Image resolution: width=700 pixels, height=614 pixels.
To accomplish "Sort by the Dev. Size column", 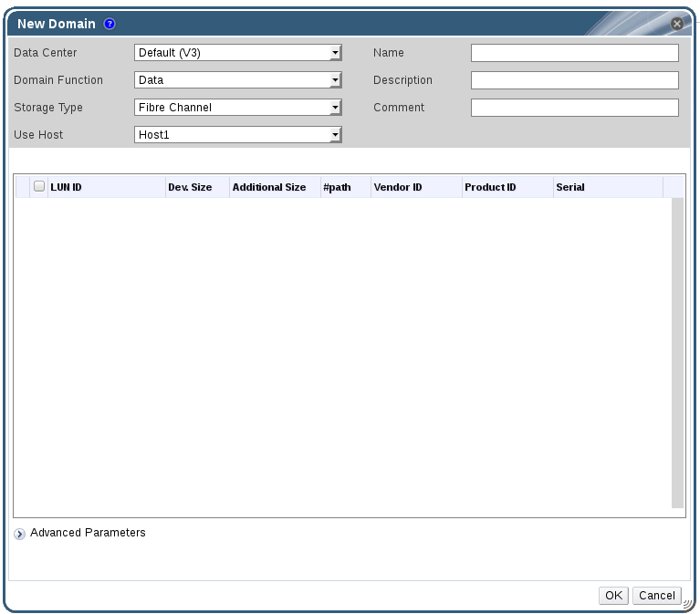I will point(196,187).
